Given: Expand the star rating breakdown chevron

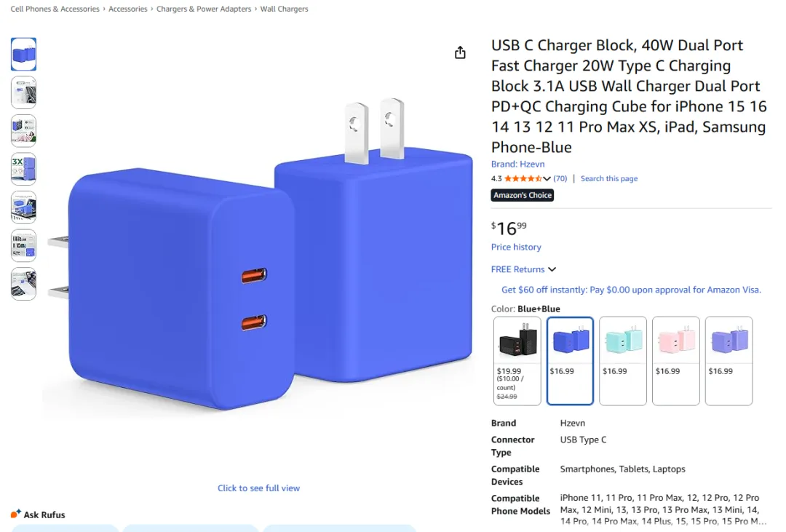Looking at the screenshot, I should [x=547, y=178].
